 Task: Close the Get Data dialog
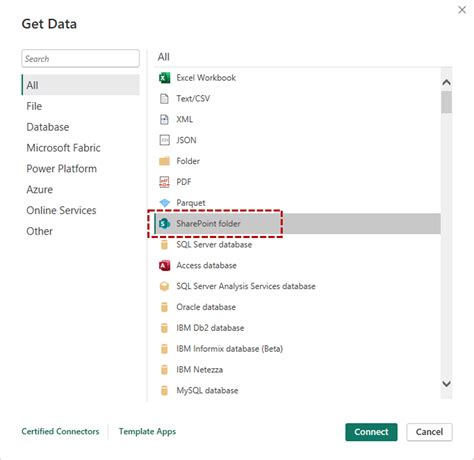click(x=462, y=10)
